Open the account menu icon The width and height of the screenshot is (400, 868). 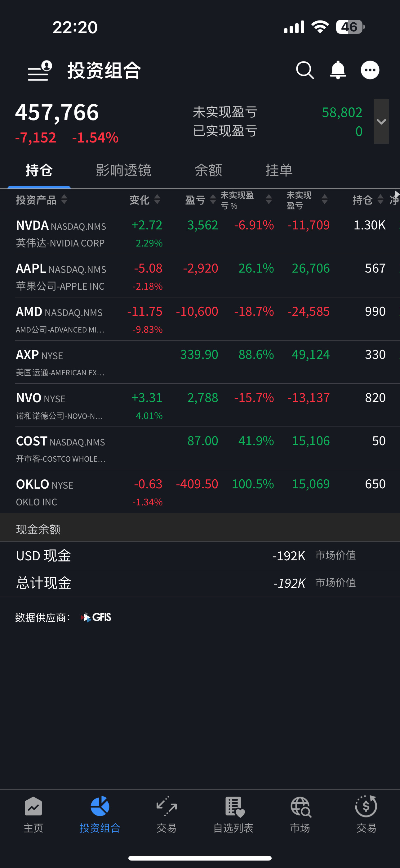click(x=40, y=70)
